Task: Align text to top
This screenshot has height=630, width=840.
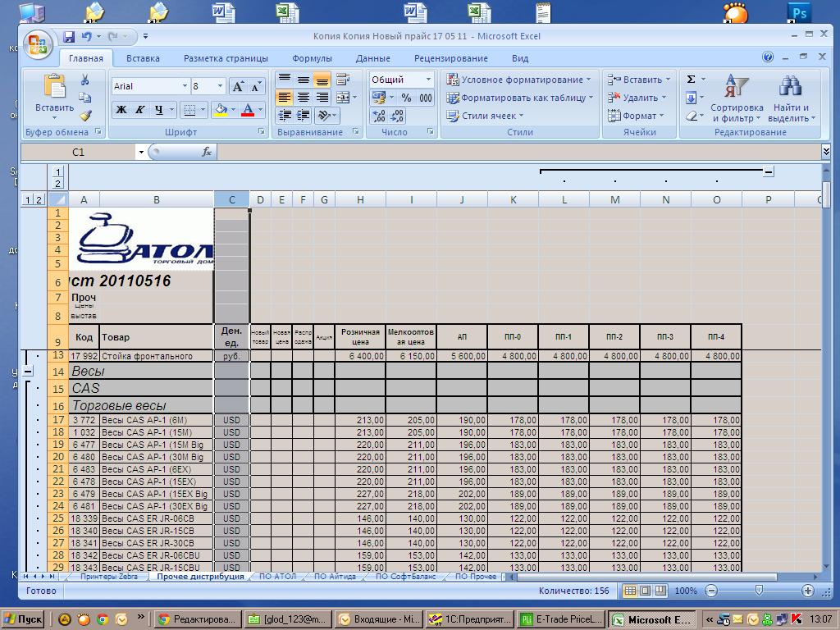Action: (x=285, y=80)
